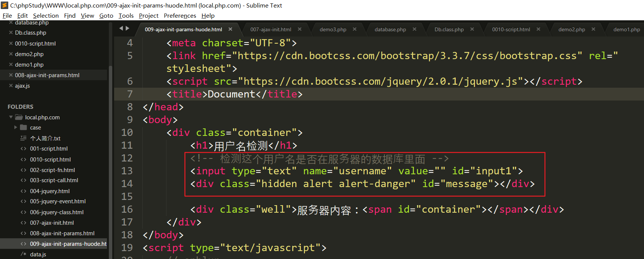Close the Db.class.php editor tab
Screen dimensions: 644x259
coord(472,29)
